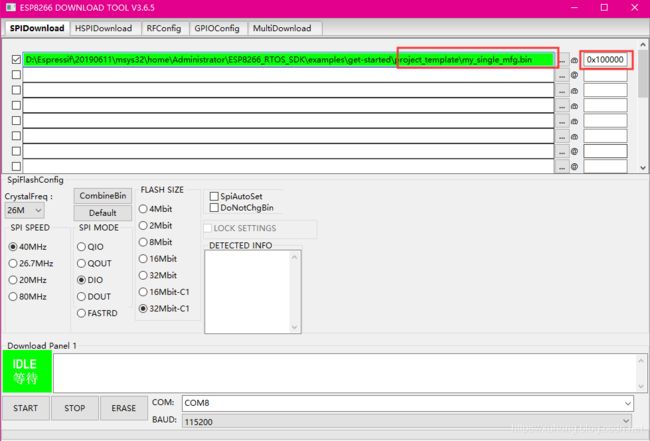
Task: Choose 4Mbit flash size
Action: click(155, 208)
